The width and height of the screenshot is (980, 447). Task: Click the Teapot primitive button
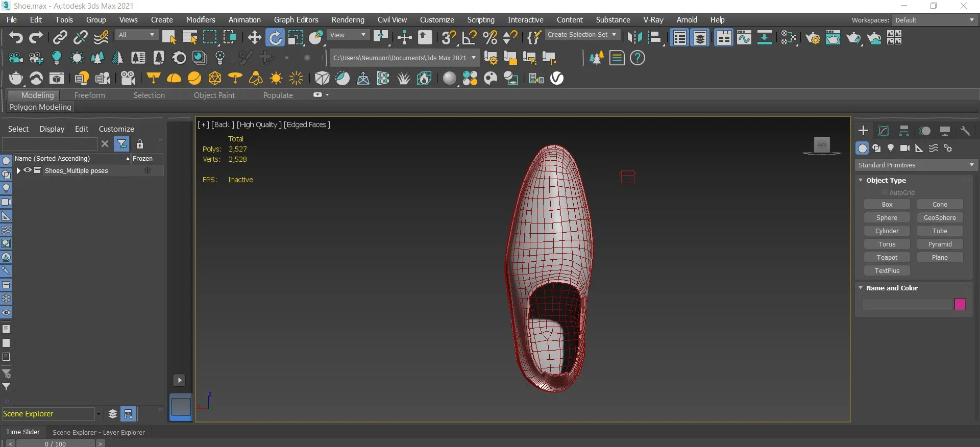click(x=887, y=258)
